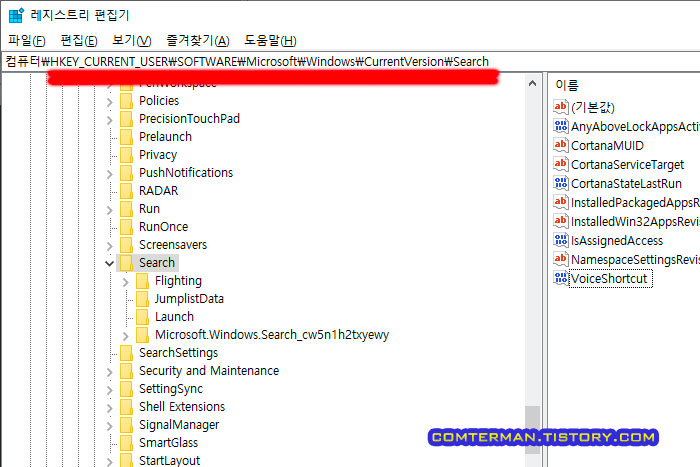Click string icon of InstalledPackagedApps value
This screenshot has width=700, height=467.
[x=561, y=202]
